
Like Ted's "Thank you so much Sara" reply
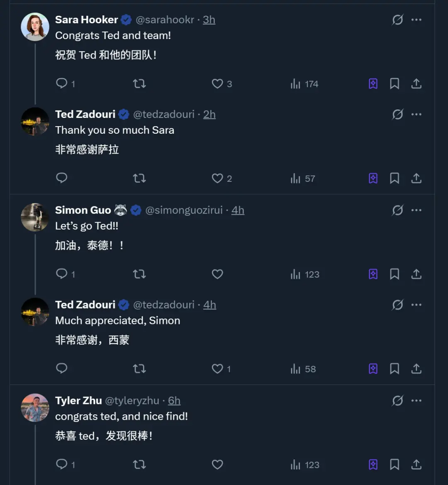tap(217, 179)
